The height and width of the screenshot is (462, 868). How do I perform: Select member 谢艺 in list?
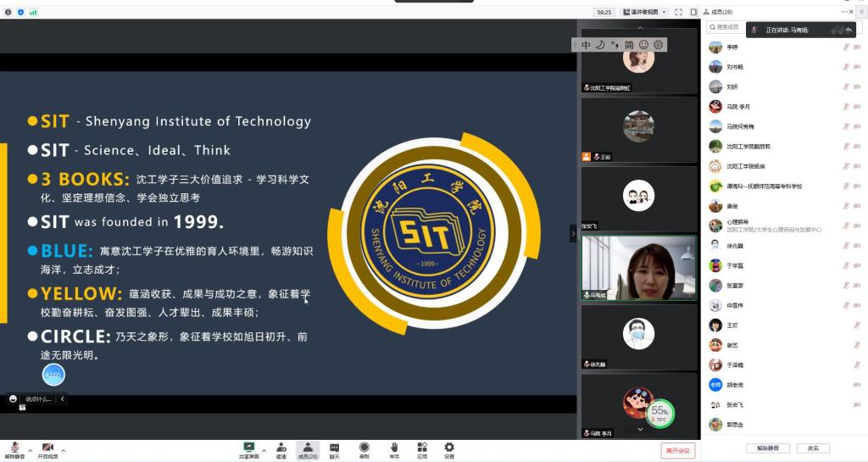pyautogui.click(x=785, y=345)
